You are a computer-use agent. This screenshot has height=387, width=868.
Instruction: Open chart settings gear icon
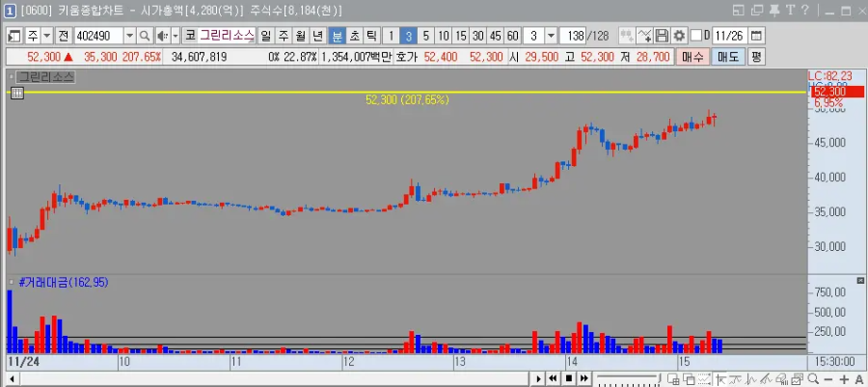679,36
